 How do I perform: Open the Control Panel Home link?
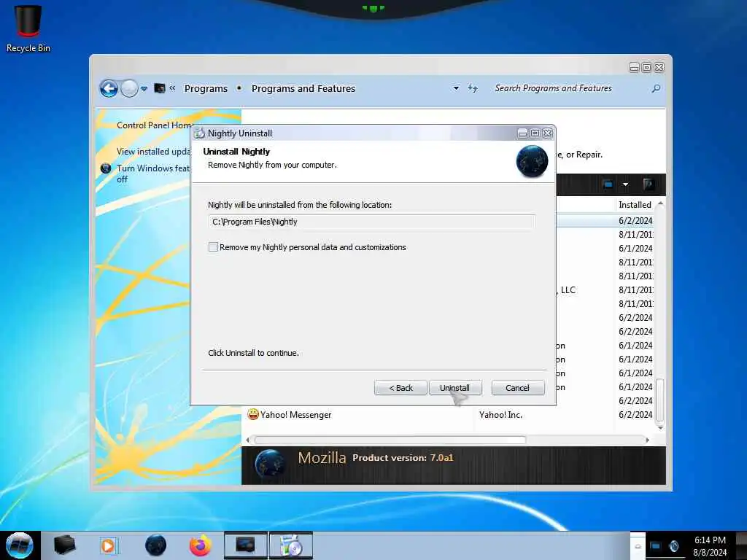coord(153,125)
